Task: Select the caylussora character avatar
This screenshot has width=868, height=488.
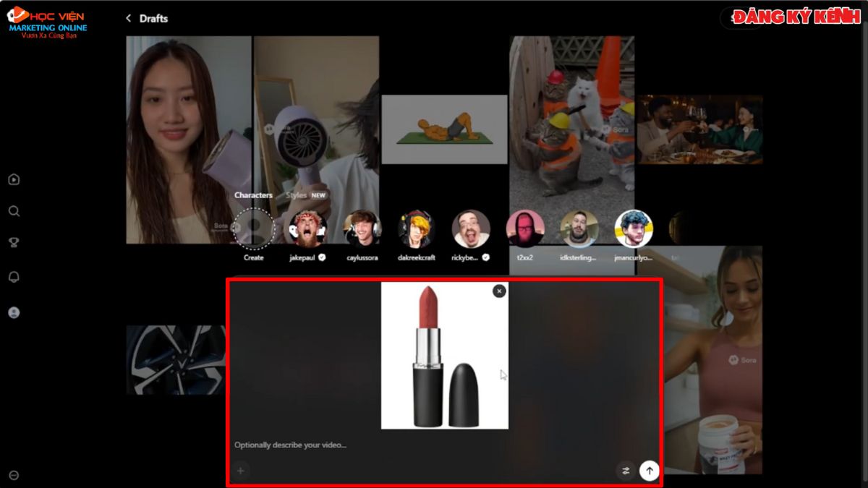Action: click(362, 230)
